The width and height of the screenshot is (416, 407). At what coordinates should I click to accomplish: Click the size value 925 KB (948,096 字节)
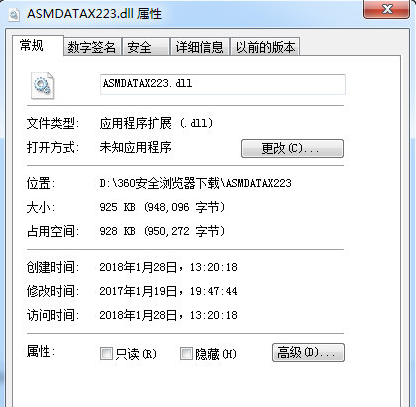(x=162, y=207)
